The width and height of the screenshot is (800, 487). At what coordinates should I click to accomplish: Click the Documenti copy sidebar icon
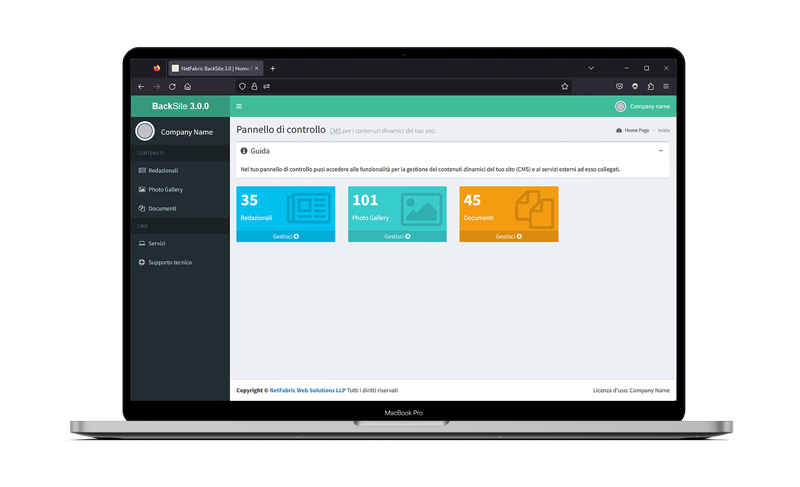tap(142, 208)
